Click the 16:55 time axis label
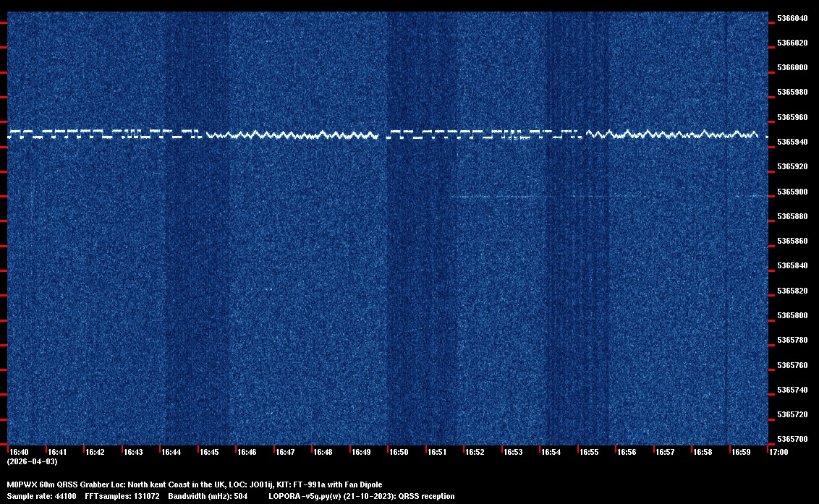This screenshot has width=819, height=504. tap(589, 452)
